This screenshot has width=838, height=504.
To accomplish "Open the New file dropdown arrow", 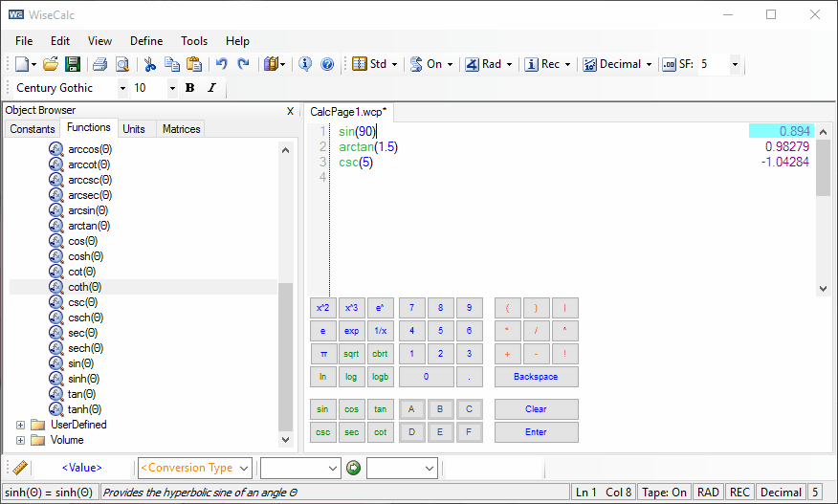I will [x=33, y=65].
